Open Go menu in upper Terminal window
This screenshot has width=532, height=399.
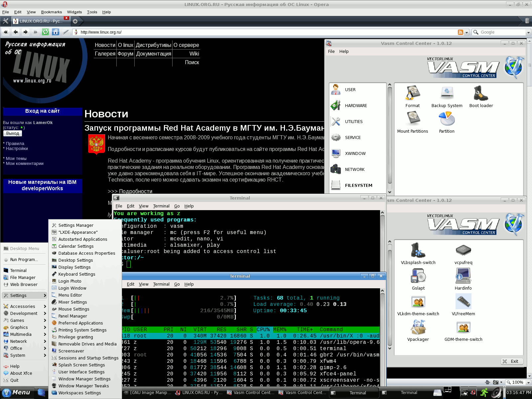[x=177, y=206]
